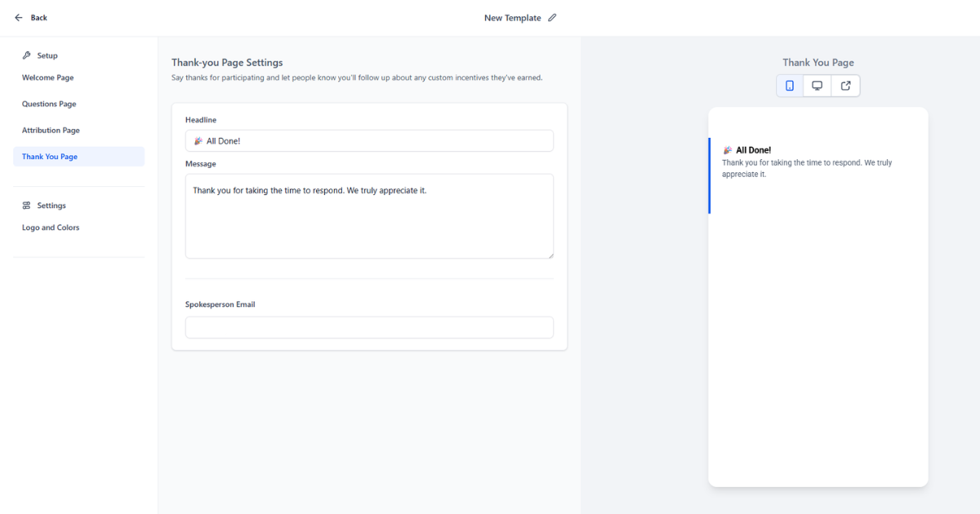Screen dimensions: 980x514
Task: Open preview in new window
Action: pyautogui.click(x=845, y=86)
